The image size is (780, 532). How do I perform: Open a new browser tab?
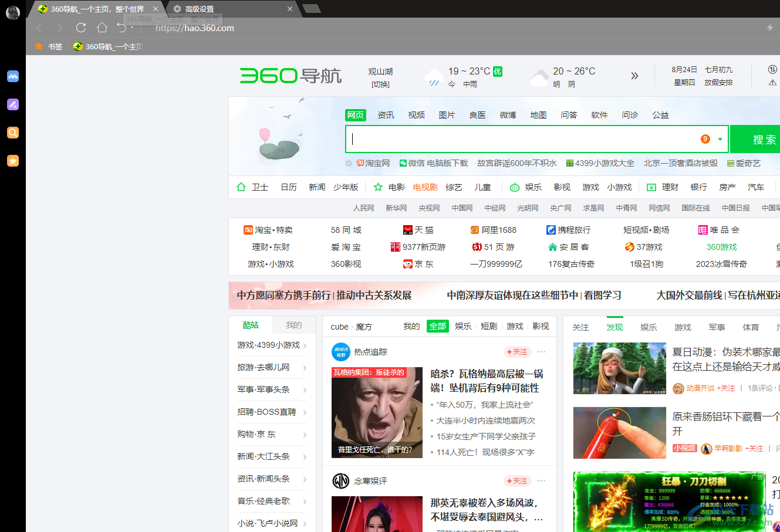point(312,8)
